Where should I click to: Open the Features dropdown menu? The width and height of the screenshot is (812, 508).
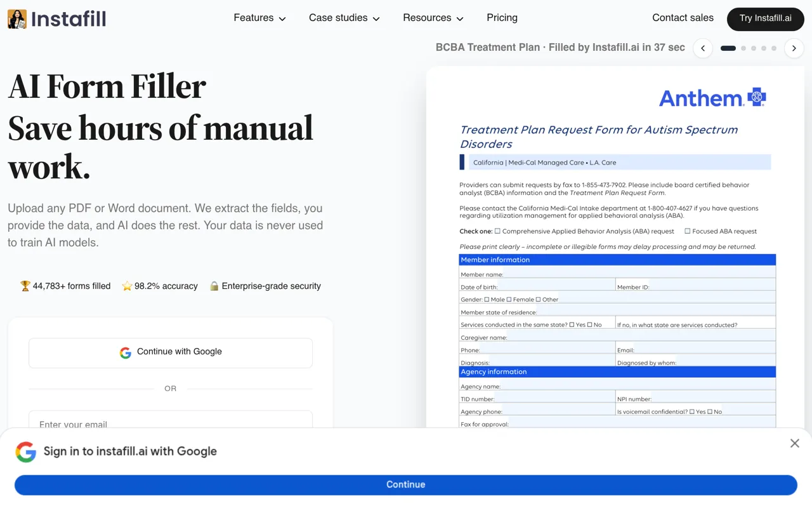point(259,18)
